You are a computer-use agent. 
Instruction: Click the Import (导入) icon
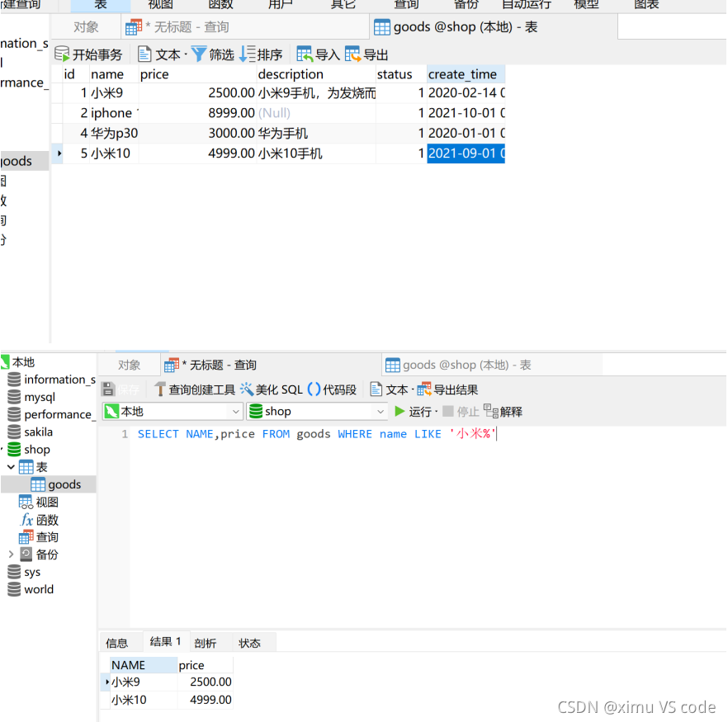pos(305,54)
